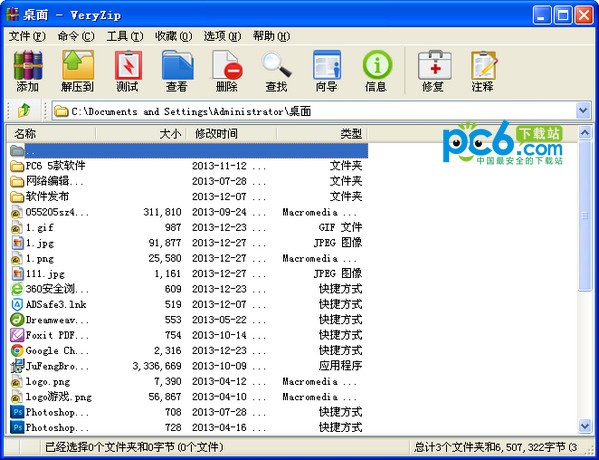The height and width of the screenshot is (460, 599).
Task: Open the 查看 (View) toolbar icon
Action: (x=177, y=71)
